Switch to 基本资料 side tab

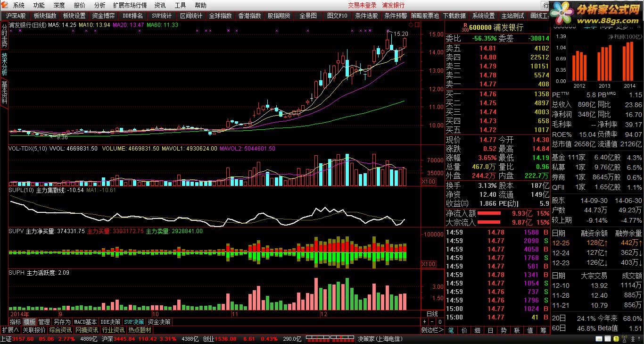[x=4, y=92]
